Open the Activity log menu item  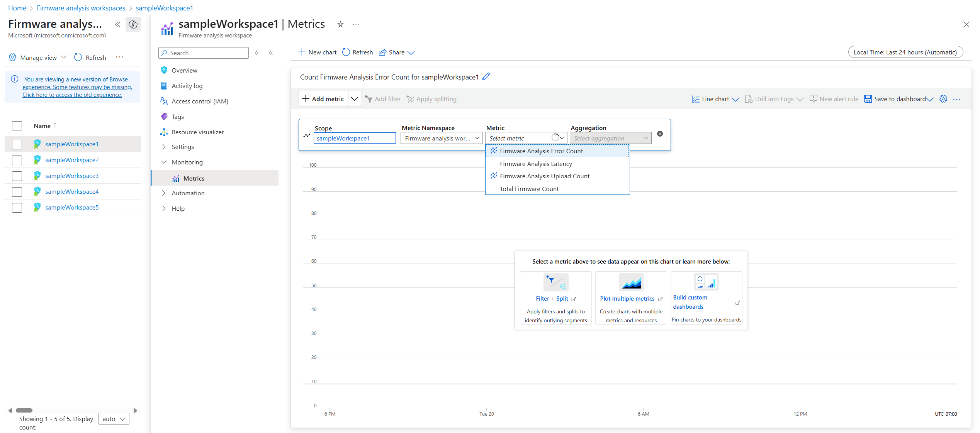(187, 86)
